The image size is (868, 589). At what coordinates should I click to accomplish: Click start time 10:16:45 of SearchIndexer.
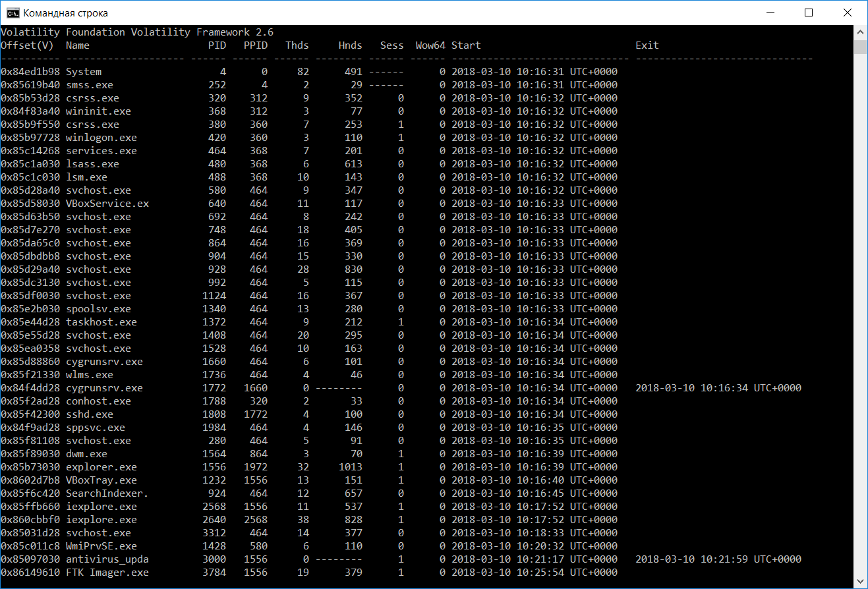(x=535, y=493)
